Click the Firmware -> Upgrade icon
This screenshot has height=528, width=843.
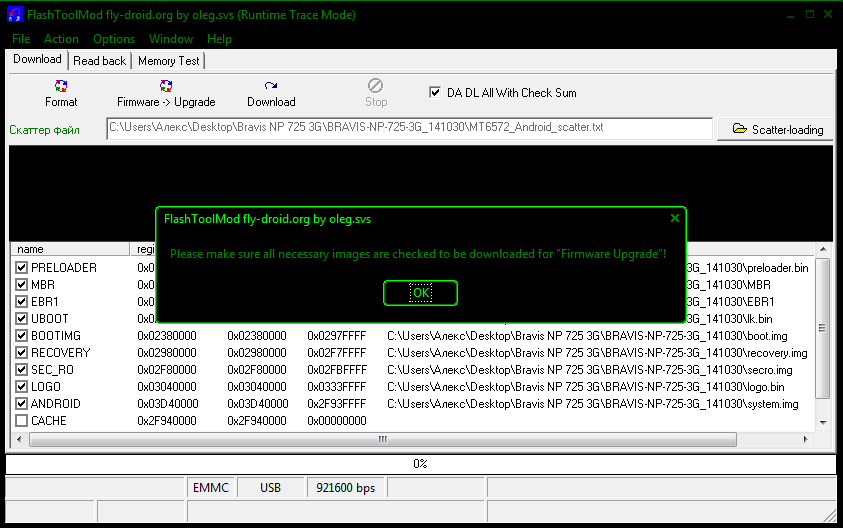click(x=166, y=87)
